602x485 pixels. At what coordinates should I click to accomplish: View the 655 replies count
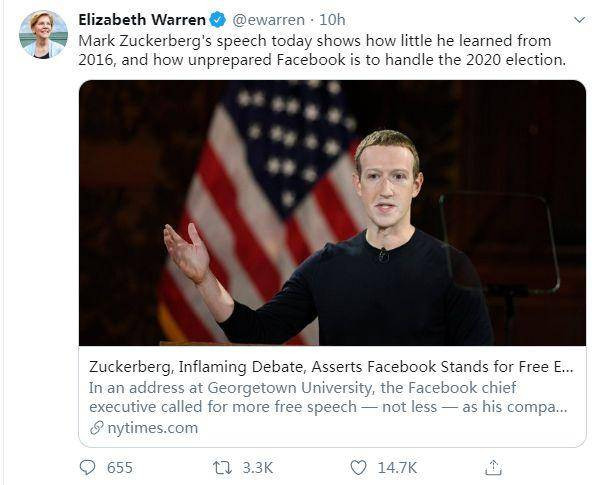tap(120, 467)
